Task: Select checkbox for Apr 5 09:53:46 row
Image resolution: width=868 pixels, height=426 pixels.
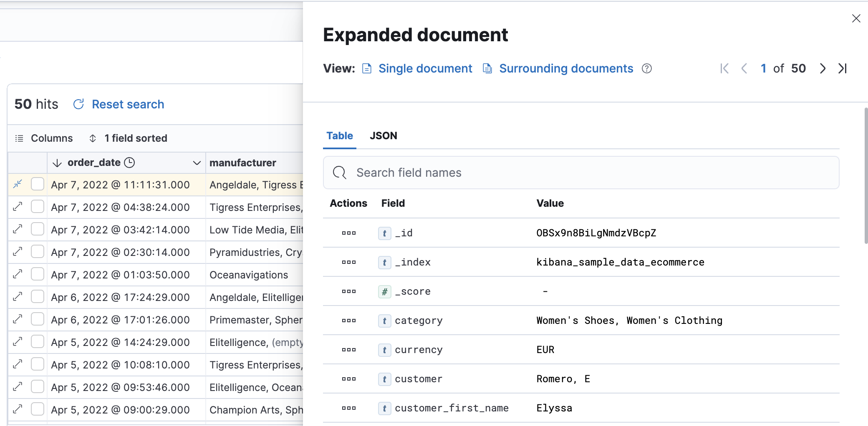Action: pyautogui.click(x=38, y=386)
